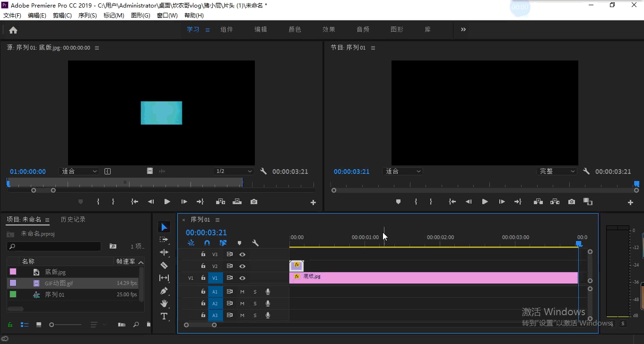Select the Hand tool
The height and width of the screenshot is (344, 644).
click(164, 303)
